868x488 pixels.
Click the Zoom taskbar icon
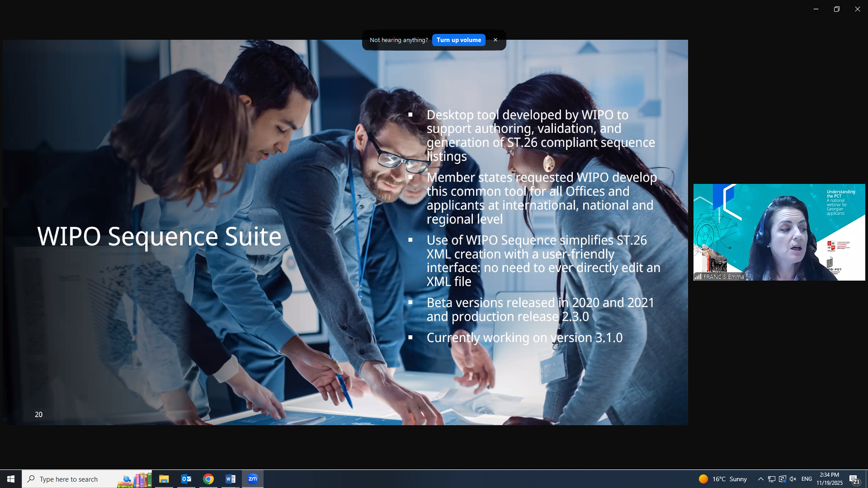tap(252, 479)
